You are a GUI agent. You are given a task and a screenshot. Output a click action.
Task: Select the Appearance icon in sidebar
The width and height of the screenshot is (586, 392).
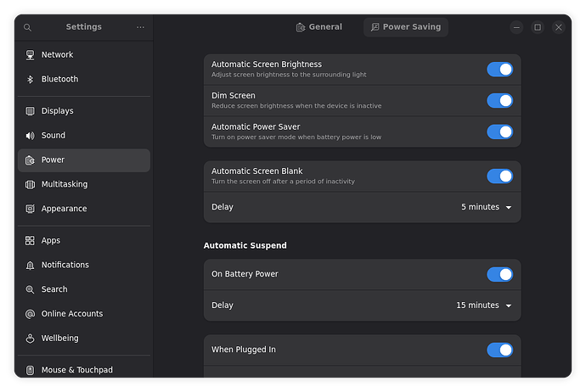click(x=30, y=209)
